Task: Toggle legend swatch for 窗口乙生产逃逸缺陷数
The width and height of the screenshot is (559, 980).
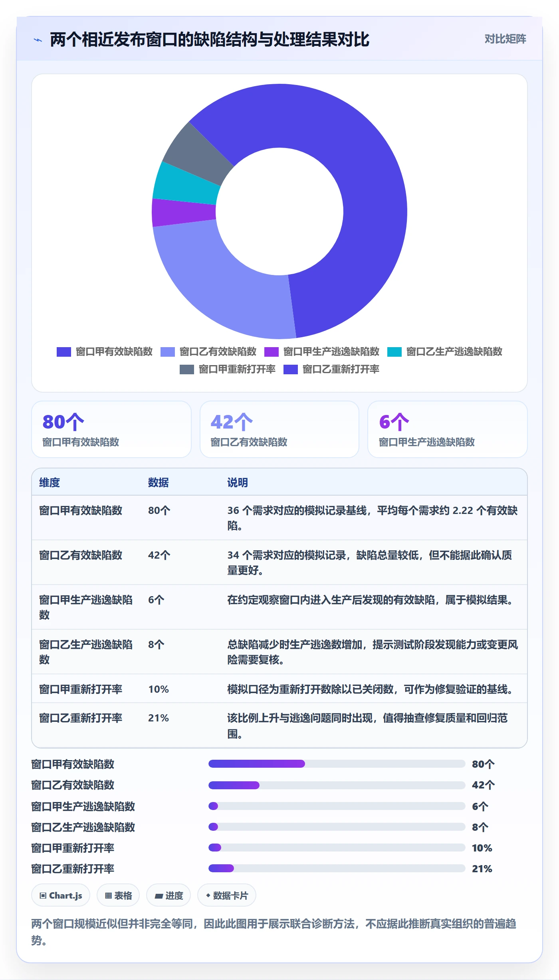Action: point(394,352)
